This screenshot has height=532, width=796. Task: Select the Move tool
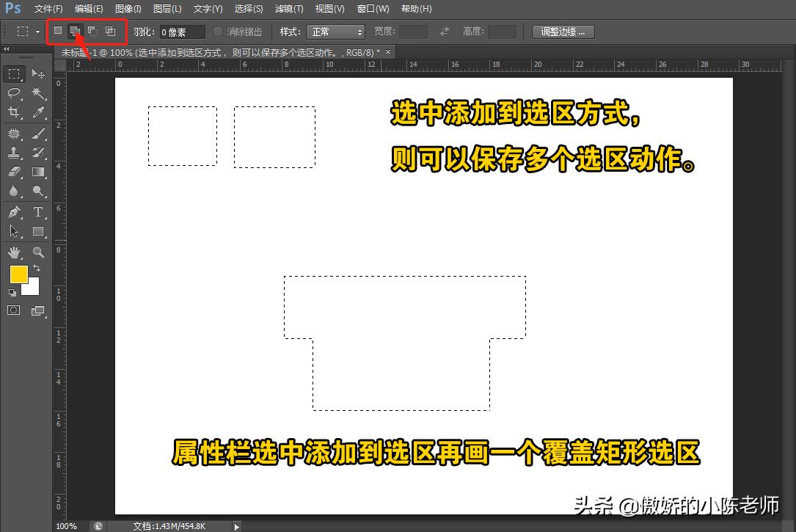(38, 73)
